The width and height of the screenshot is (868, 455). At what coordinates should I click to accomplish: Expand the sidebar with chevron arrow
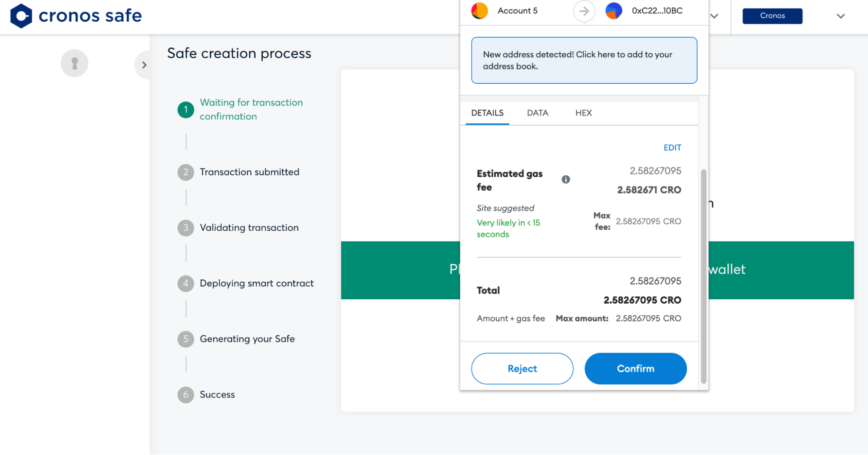coord(144,65)
